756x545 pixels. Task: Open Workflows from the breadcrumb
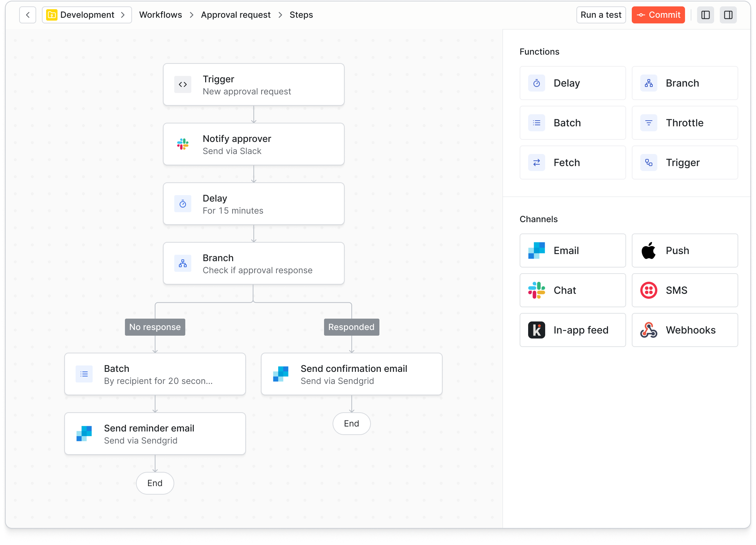click(x=160, y=15)
